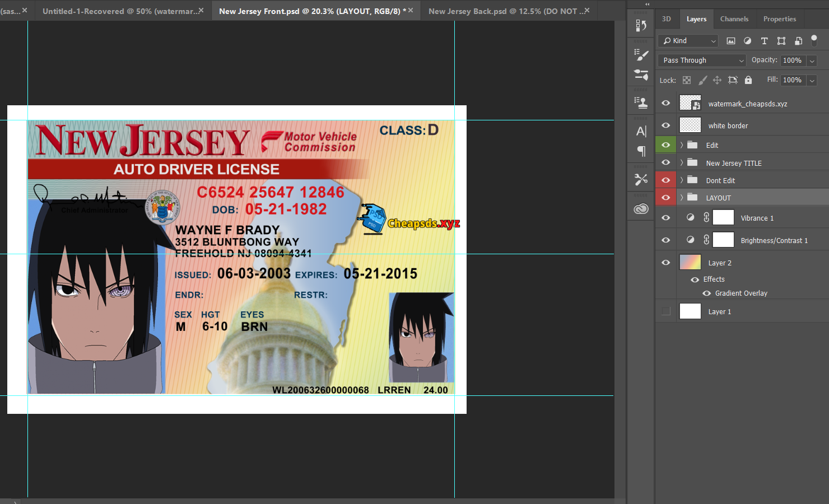The height and width of the screenshot is (504, 829).
Task: Open the Clone Source stamp panel
Action: tap(641, 102)
